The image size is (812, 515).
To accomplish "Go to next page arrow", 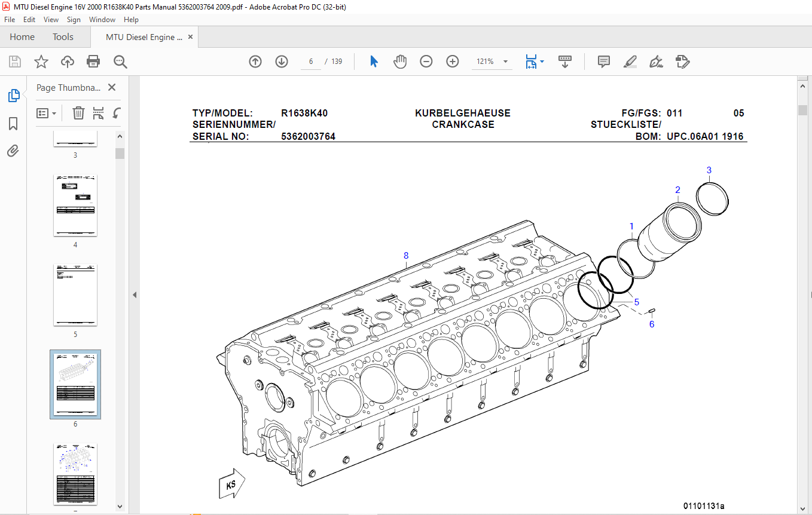I will [x=282, y=62].
